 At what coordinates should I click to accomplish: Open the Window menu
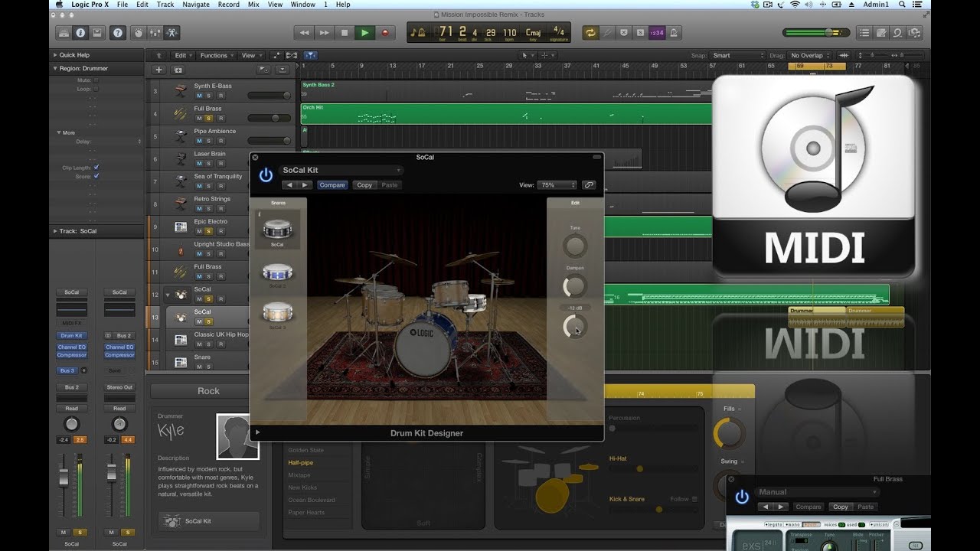(x=302, y=5)
